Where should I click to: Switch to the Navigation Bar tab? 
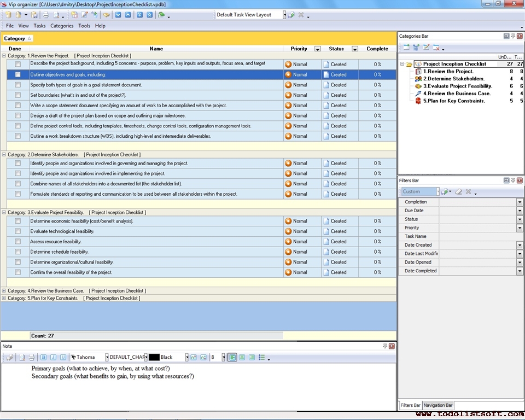438,405
